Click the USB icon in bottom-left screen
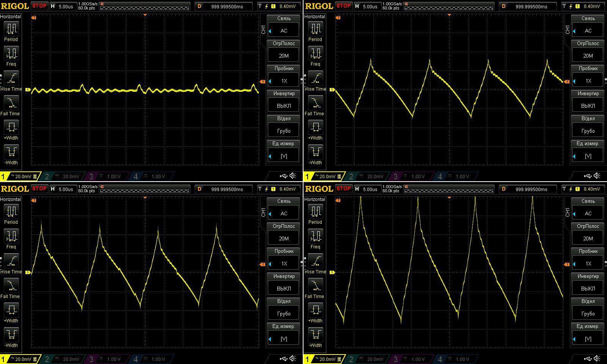The height and width of the screenshot is (364, 607). click(283, 359)
